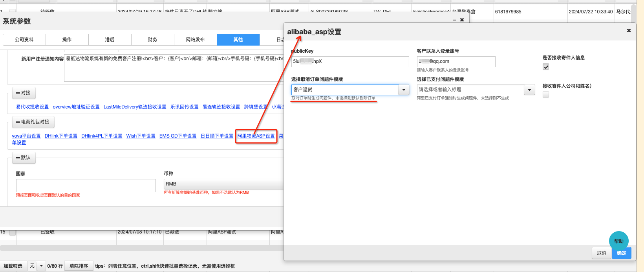Open DHlink4PL下单设置 link
The image size is (644, 272).
[102, 136]
